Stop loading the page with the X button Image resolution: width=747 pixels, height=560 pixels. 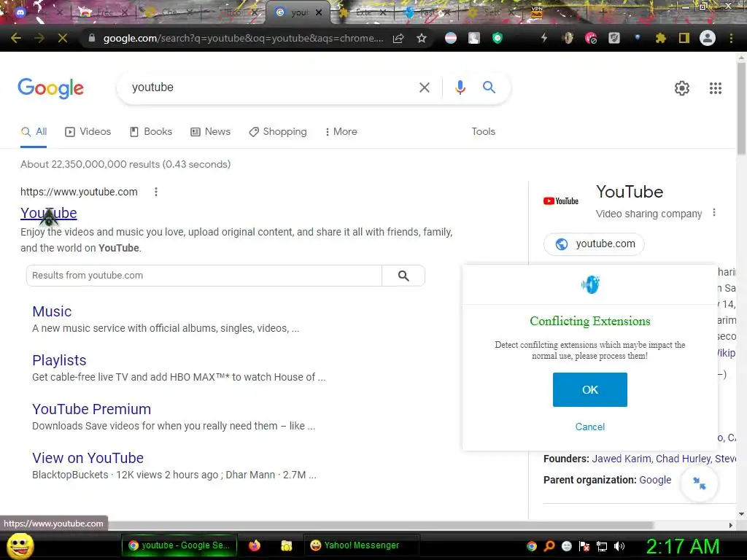63,38
